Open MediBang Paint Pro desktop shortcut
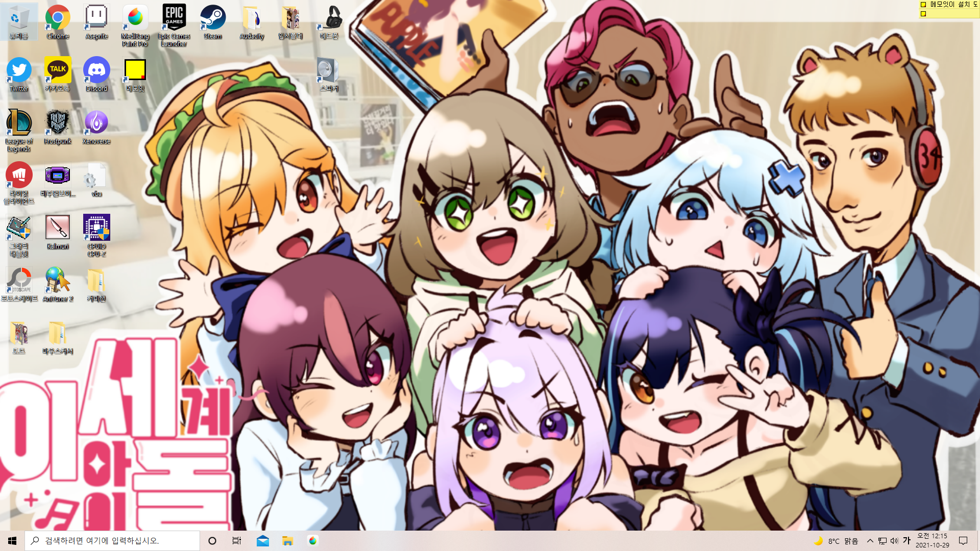This screenshot has height=551, width=980. pos(135,26)
